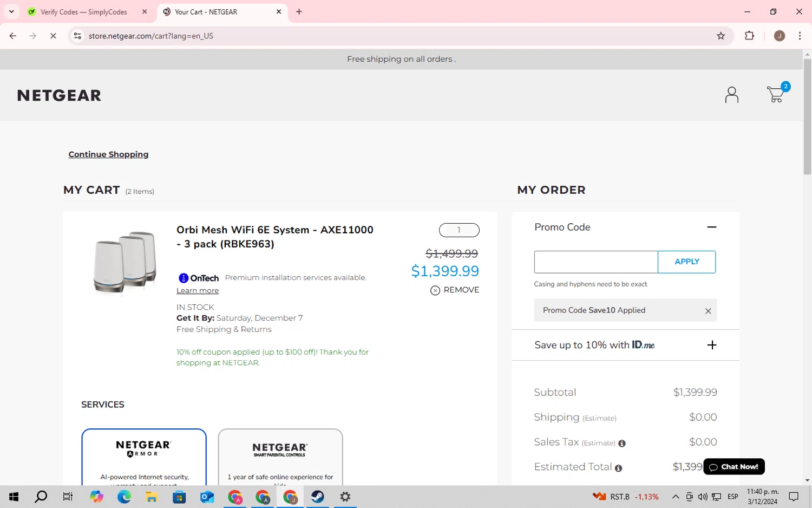Click the NETGEAR logo
Screen dimensions: 812x508
point(59,95)
